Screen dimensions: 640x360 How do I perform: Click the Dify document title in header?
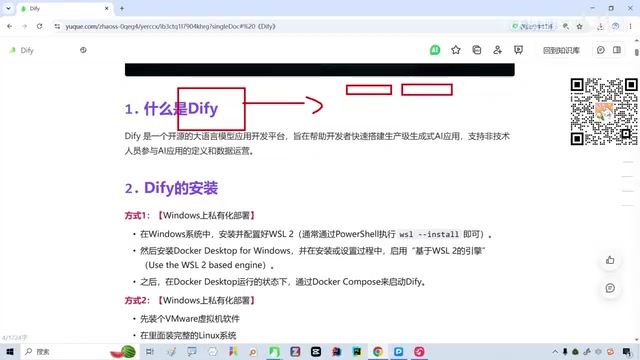[x=27, y=50]
